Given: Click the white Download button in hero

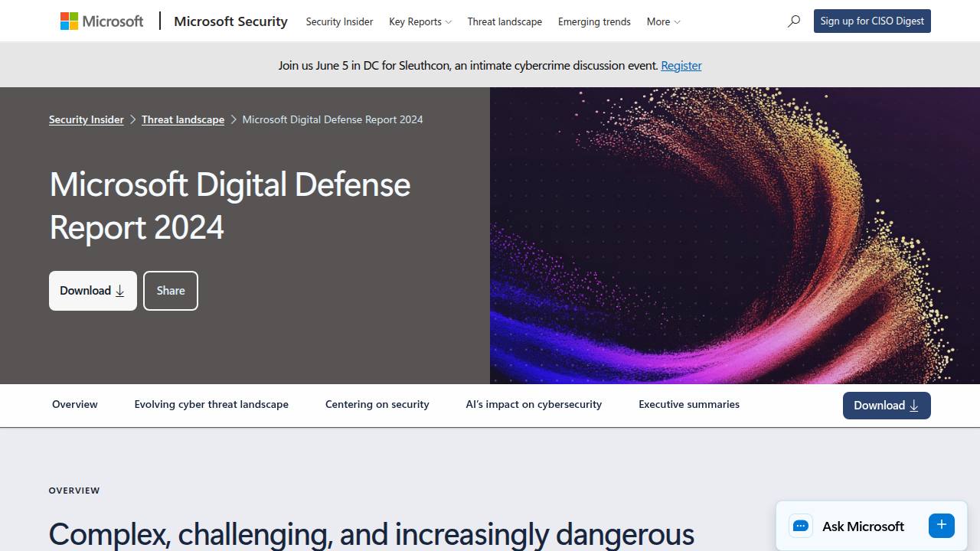Looking at the screenshot, I should [x=93, y=291].
